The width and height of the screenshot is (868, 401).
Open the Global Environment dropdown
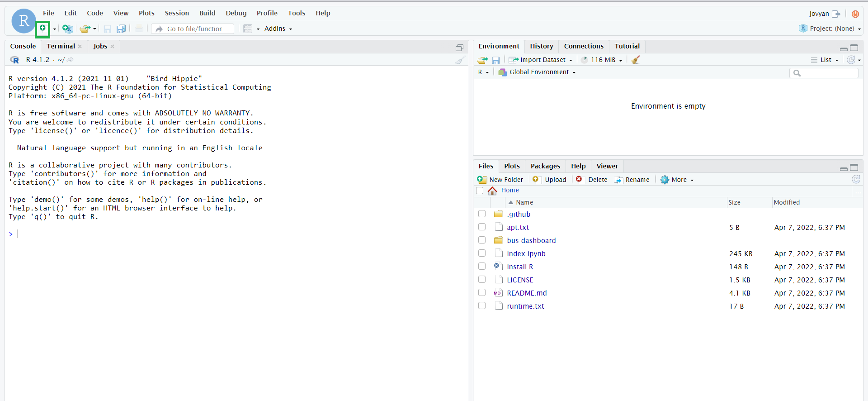537,72
